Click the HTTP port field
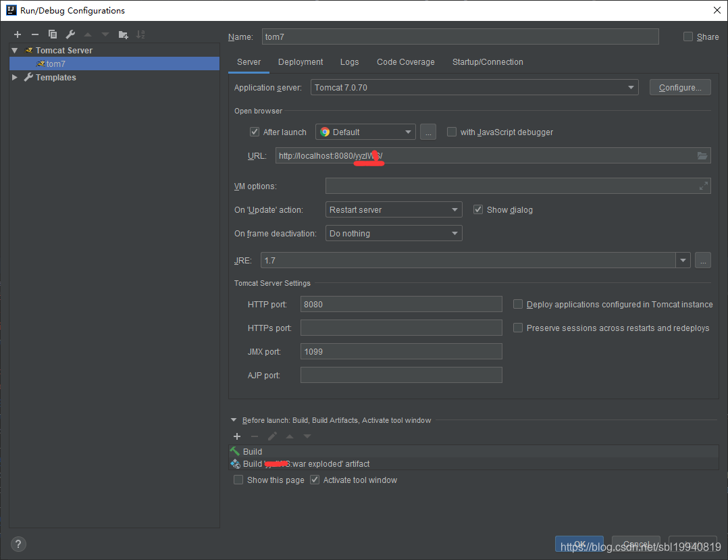The image size is (728, 560). (401, 304)
